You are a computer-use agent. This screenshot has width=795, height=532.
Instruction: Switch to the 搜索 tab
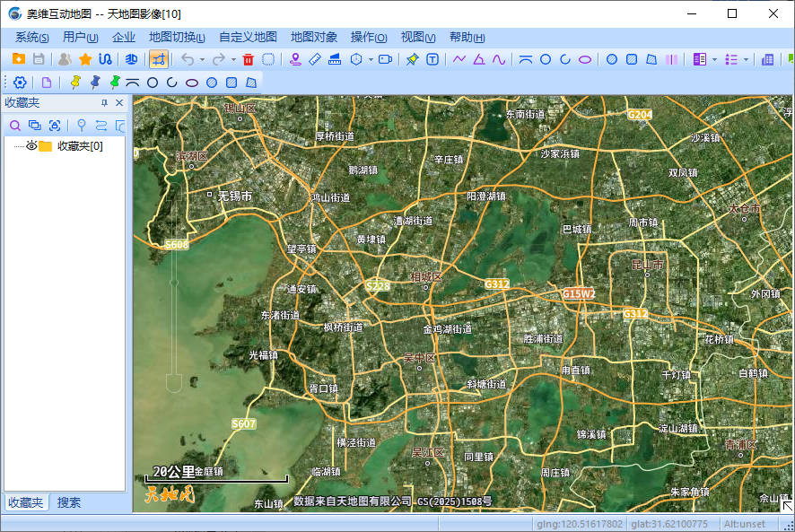(69, 502)
